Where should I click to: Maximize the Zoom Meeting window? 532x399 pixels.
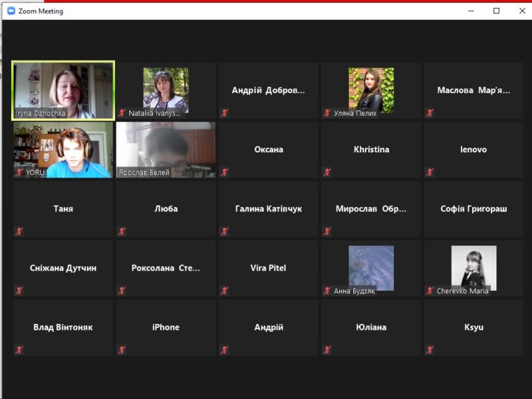point(496,11)
